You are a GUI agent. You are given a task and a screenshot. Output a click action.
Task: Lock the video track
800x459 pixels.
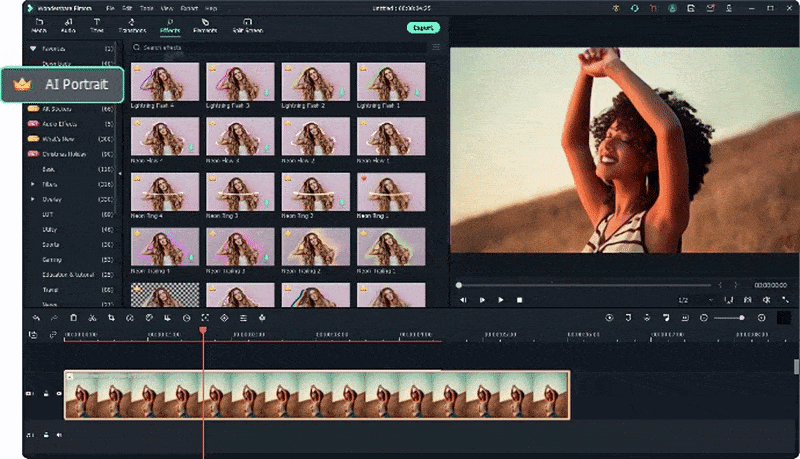pos(46,394)
